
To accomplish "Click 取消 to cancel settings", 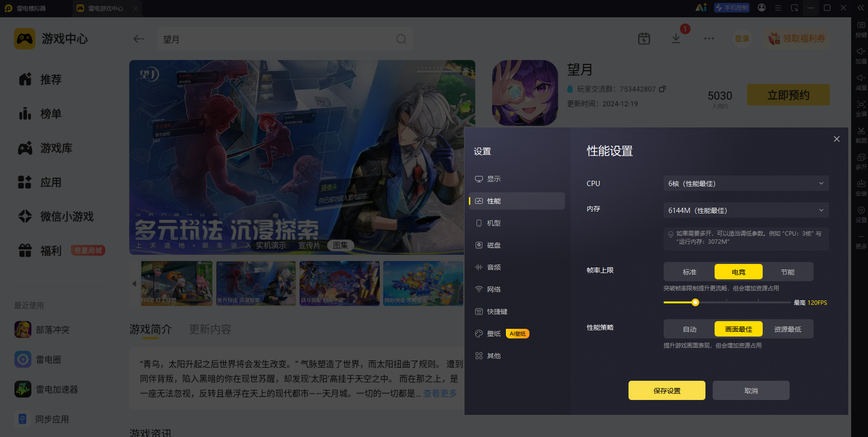I will (751, 390).
